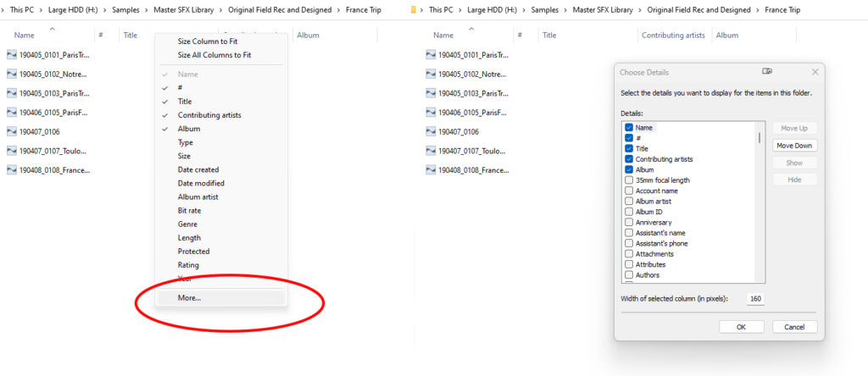Sort by Name column in left window
Screen dimensions: 868x376
(x=24, y=35)
